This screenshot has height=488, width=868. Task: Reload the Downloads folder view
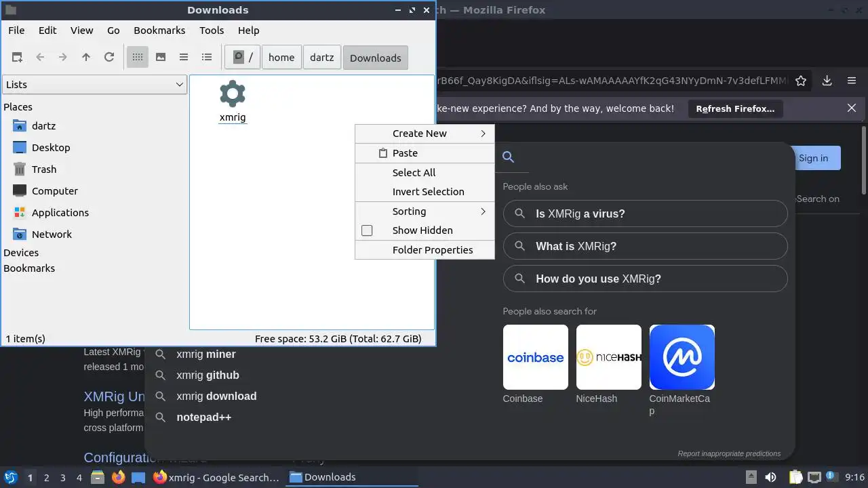coord(109,58)
